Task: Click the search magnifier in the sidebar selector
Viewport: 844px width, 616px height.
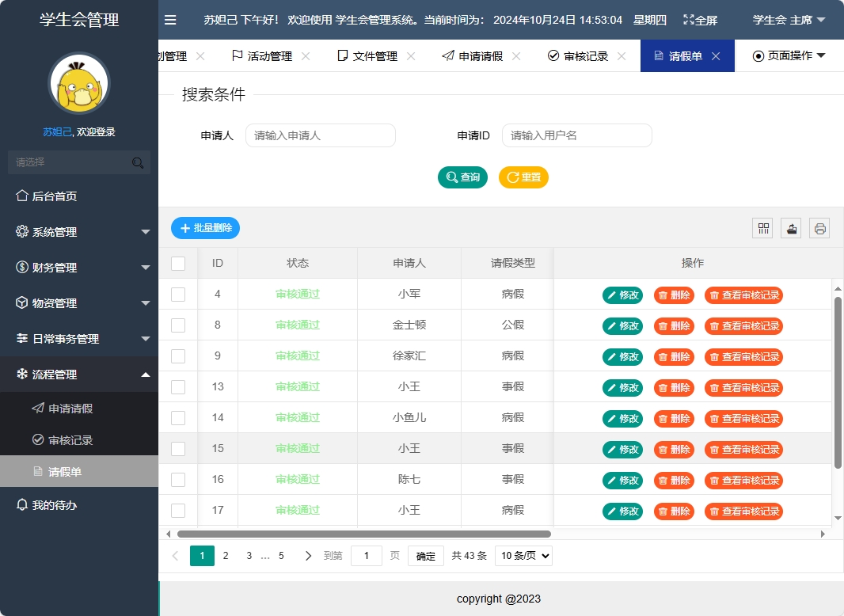Action: point(138,162)
